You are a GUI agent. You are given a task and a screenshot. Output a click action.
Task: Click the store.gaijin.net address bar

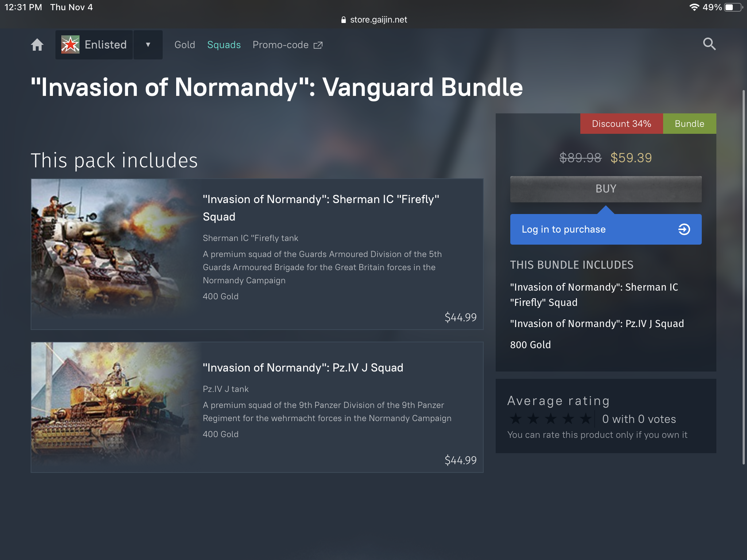click(x=373, y=20)
